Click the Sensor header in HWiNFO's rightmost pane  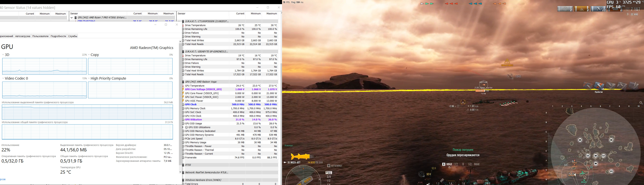click(x=182, y=14)
